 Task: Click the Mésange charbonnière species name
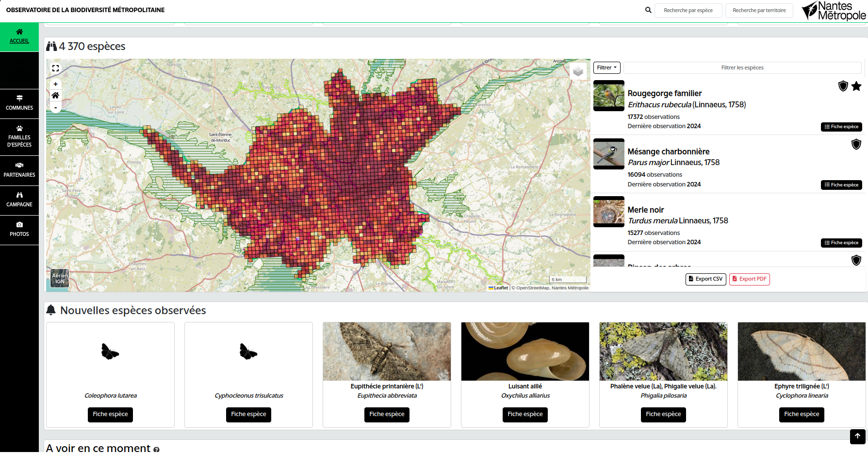[x=668, y=152]
